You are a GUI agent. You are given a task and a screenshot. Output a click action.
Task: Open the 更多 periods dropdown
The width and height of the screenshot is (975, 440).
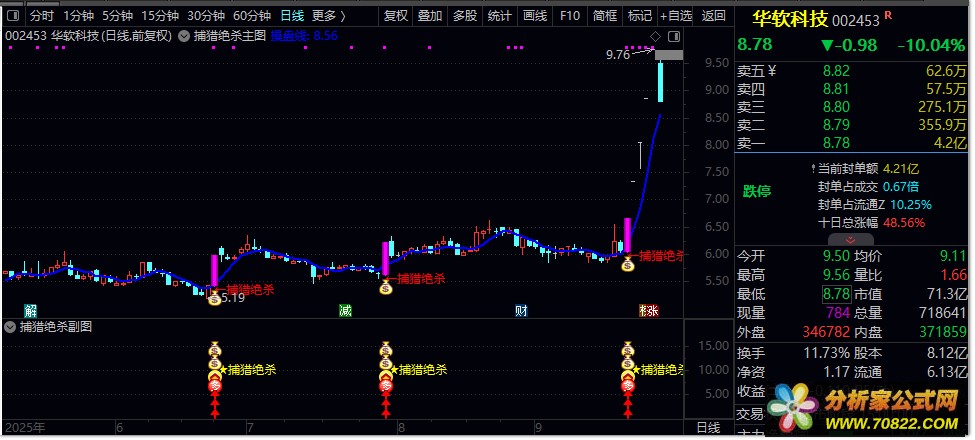tap(328, 16)
